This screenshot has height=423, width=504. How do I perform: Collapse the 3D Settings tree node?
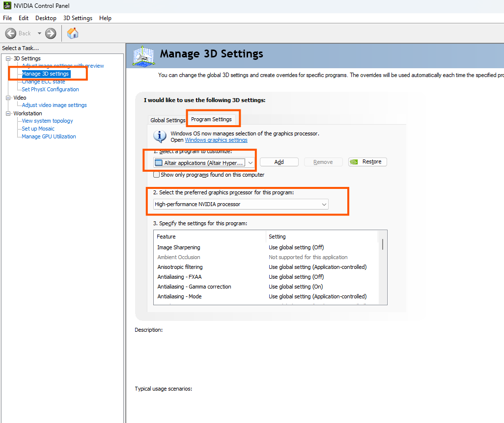8,58
